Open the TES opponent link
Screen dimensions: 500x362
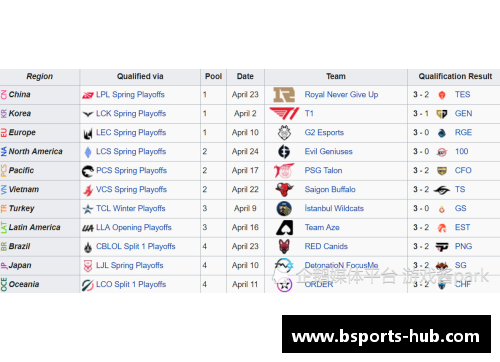tap(462, 95)
